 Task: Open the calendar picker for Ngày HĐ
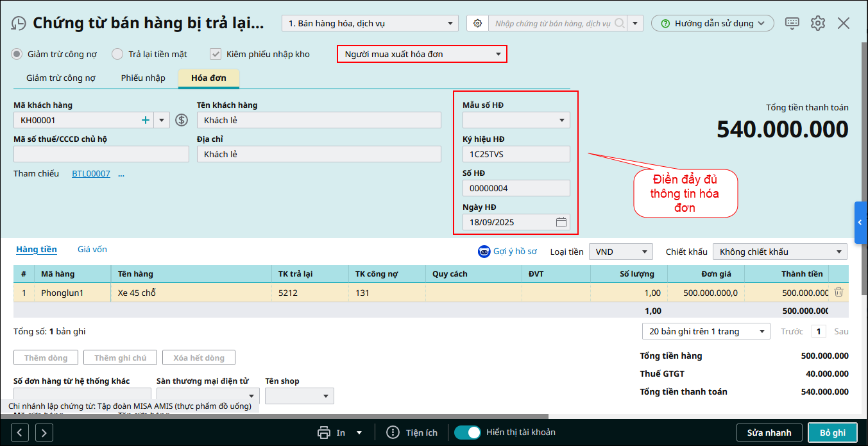(561, 223)
